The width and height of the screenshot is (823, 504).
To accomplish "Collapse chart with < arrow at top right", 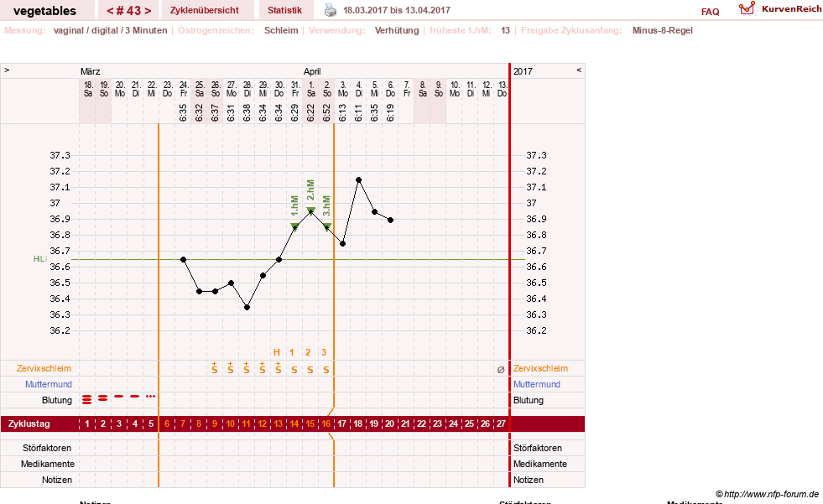I will pos(579,70).
